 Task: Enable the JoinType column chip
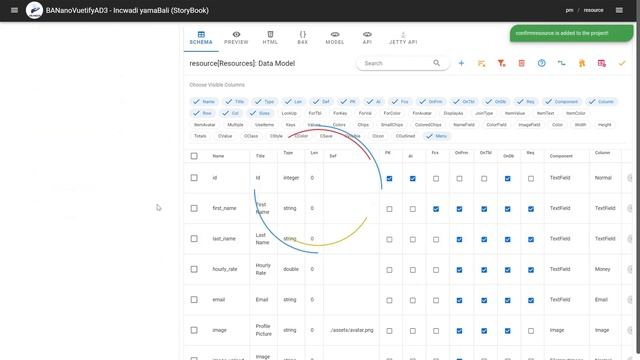pos(484,113)
